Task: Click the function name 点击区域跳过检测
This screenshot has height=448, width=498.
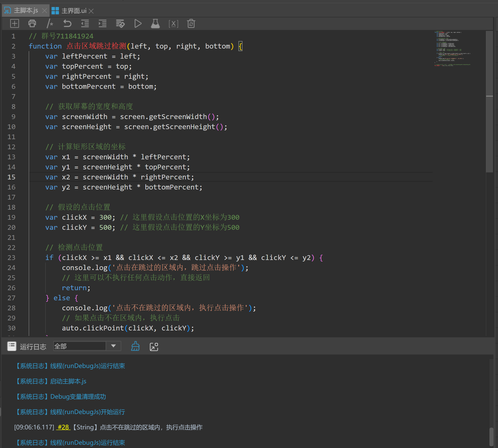Action: (x=96, y=46)
